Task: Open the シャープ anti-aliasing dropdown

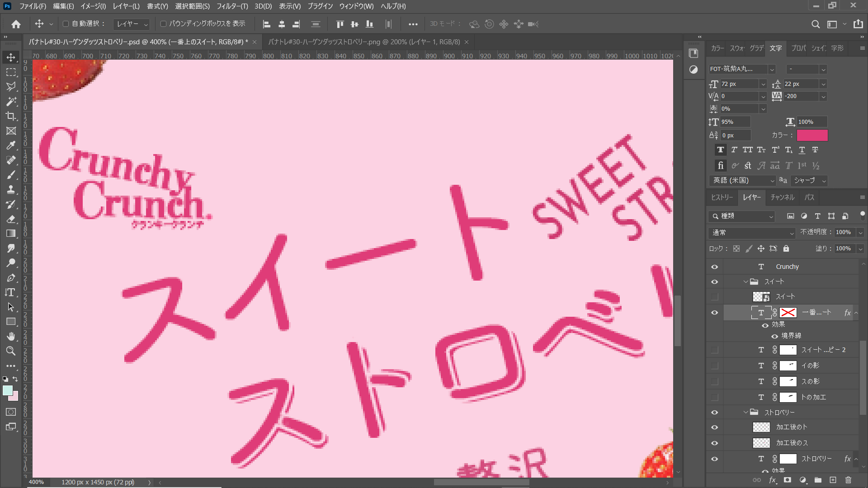Action: click(x=809, y=181)
